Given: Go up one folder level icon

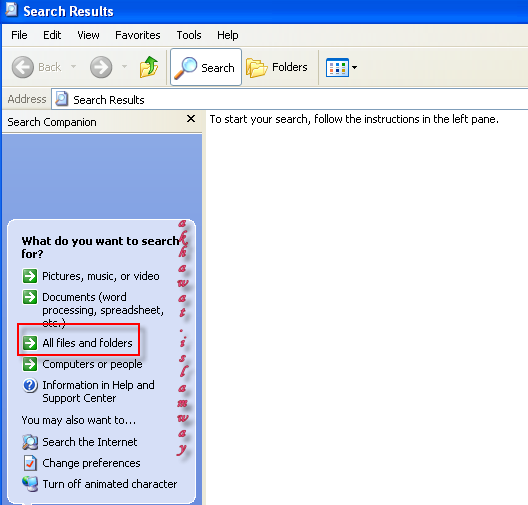Looking at the screenshot, I should tap(149, 67).
